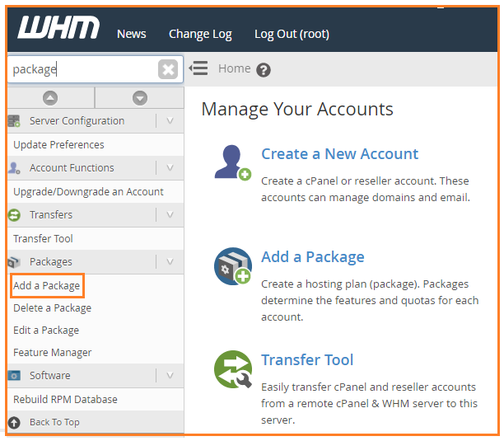The height and width of the screenshot is (441, 504).
Task: Go to the Home breadcrumb
Action: pos(235,68)
